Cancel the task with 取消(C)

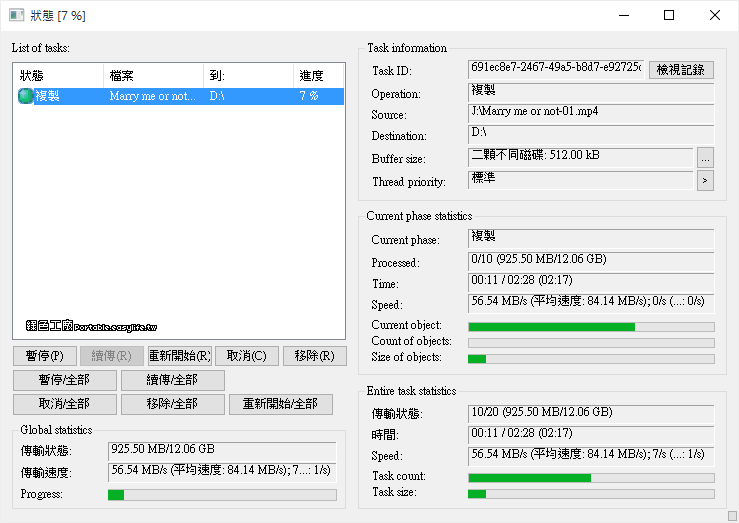point(247,356)
